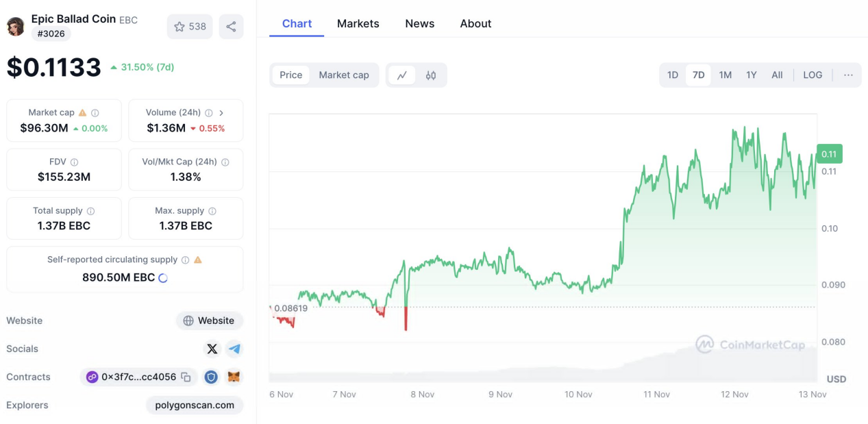Switch to the Markets tab
Image resolution: width=868 pixels, height=424 pixels.
point(358,23)
